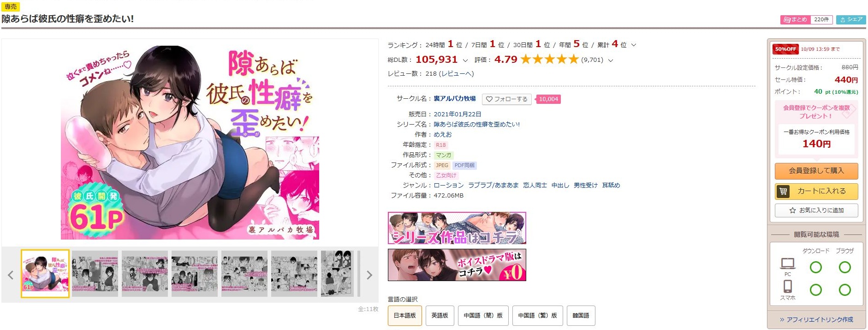Open the アフィリエイトリンク作成 link
Image resolution: width=868 pixels, height=330 pixels.
816,320
